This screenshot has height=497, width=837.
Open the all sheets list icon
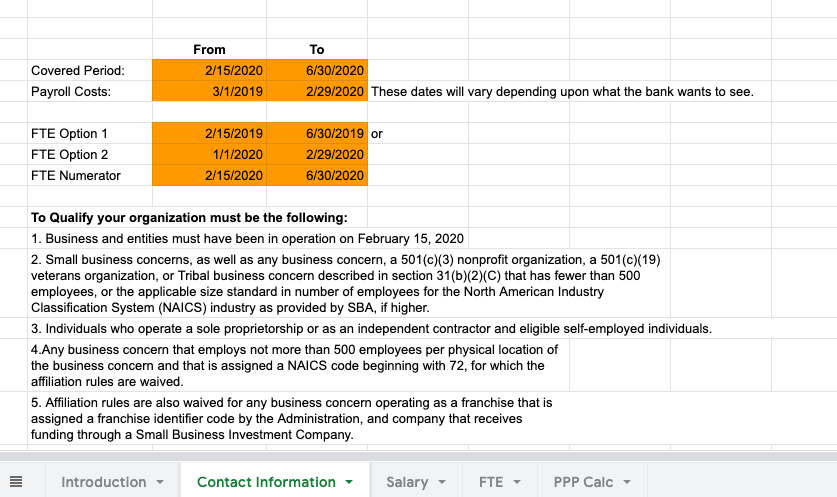pos(16,482)
